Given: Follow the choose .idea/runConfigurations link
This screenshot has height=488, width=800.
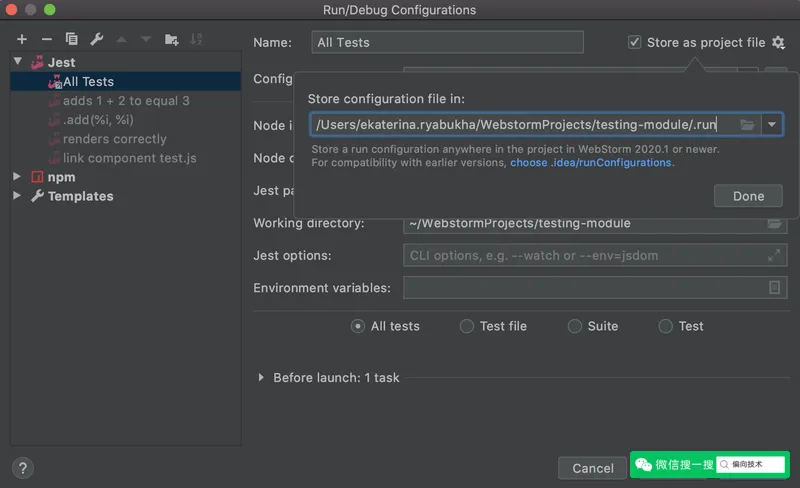Looking at the screenshot, I should [591, 163].
